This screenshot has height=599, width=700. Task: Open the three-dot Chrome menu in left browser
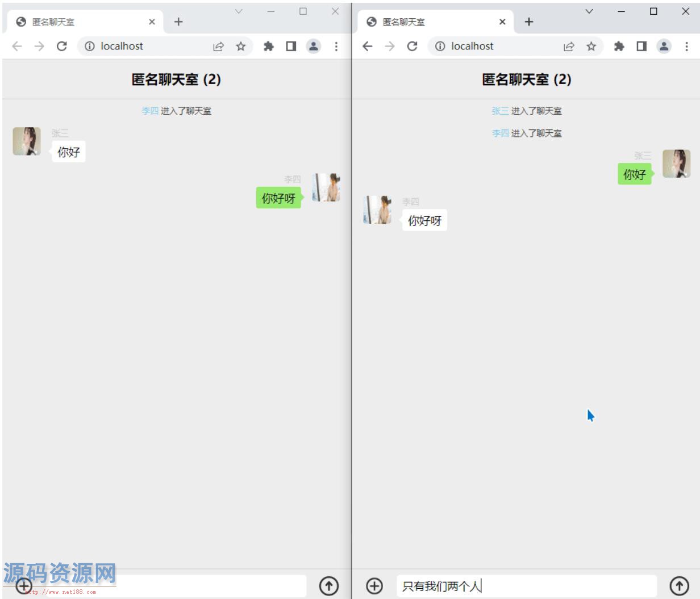pyautogui.click(x=336, y=47)
